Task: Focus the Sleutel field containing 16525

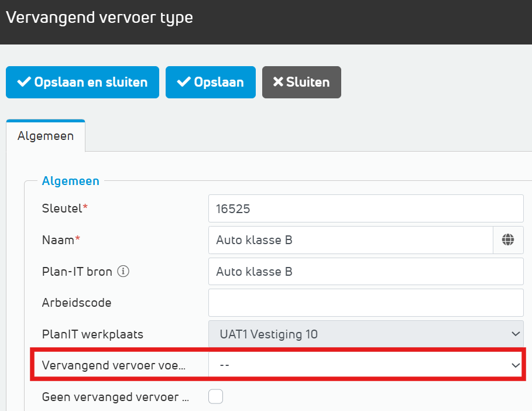Action: [x=365, y=208]
